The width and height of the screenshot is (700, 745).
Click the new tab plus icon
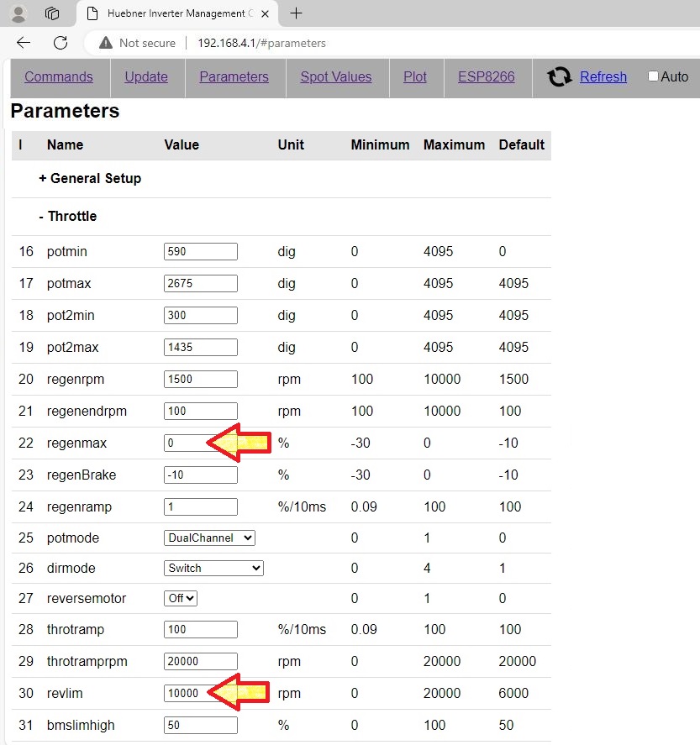click(x=296, y=13)
